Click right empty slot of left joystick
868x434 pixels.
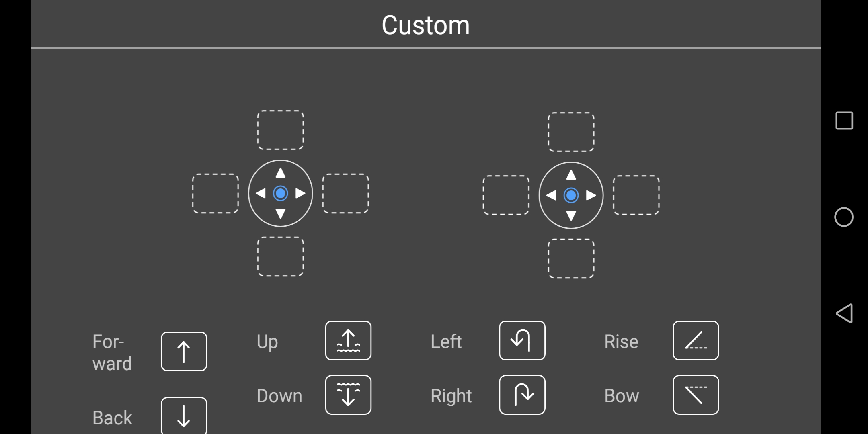pos(346,193)
